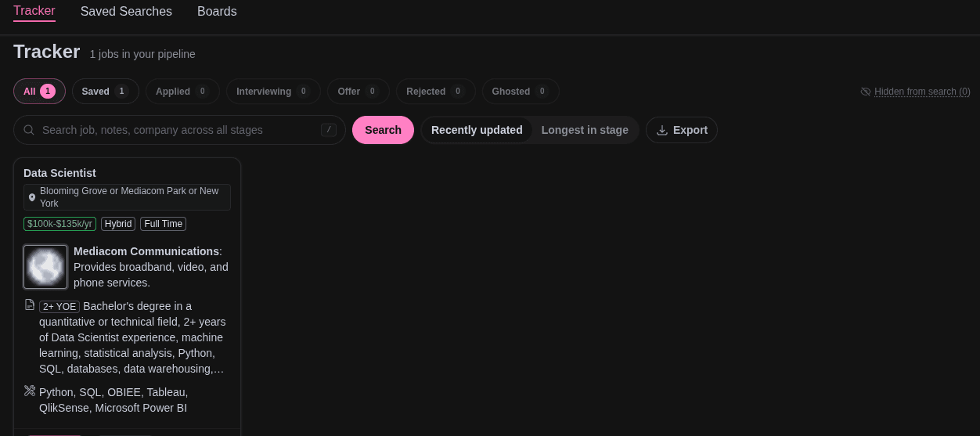Click the 2+ YOE badge
The image size is (980, 436).
tap(59, 306)
